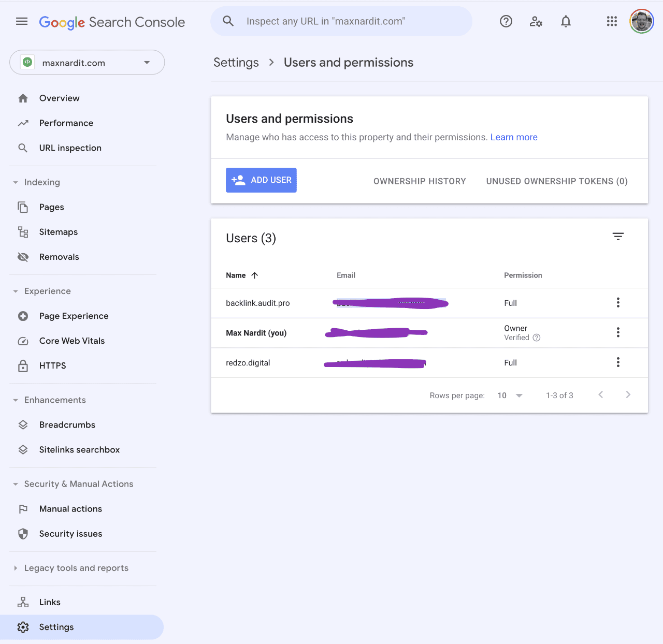Click the Overview home icon
663x644 pixels.
(x=23, y=98)
